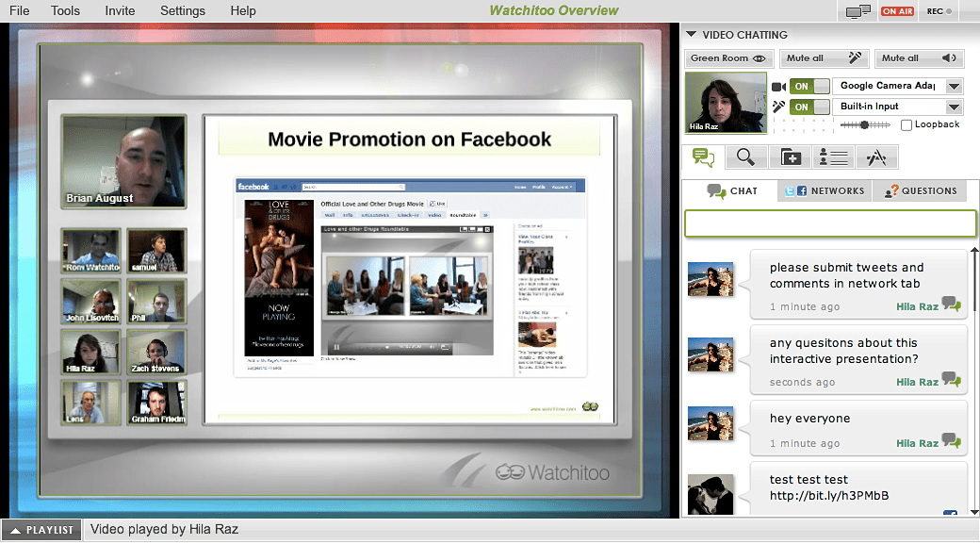Click avatar beside 'test test test' message
Screen dimensions: 980x544
click(710, 494)
